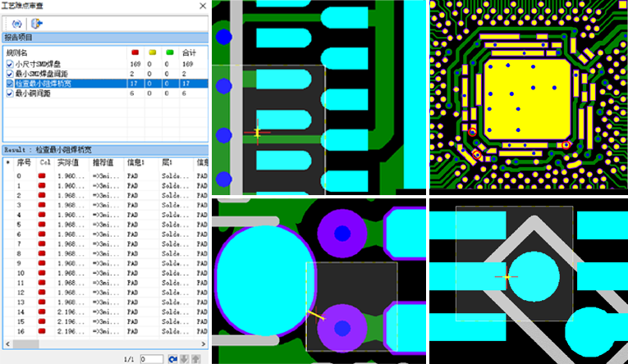This screenshot has width=628, height=364.
Task: Click the go-to-page icon beside page input
Action: tap(172, 359)
